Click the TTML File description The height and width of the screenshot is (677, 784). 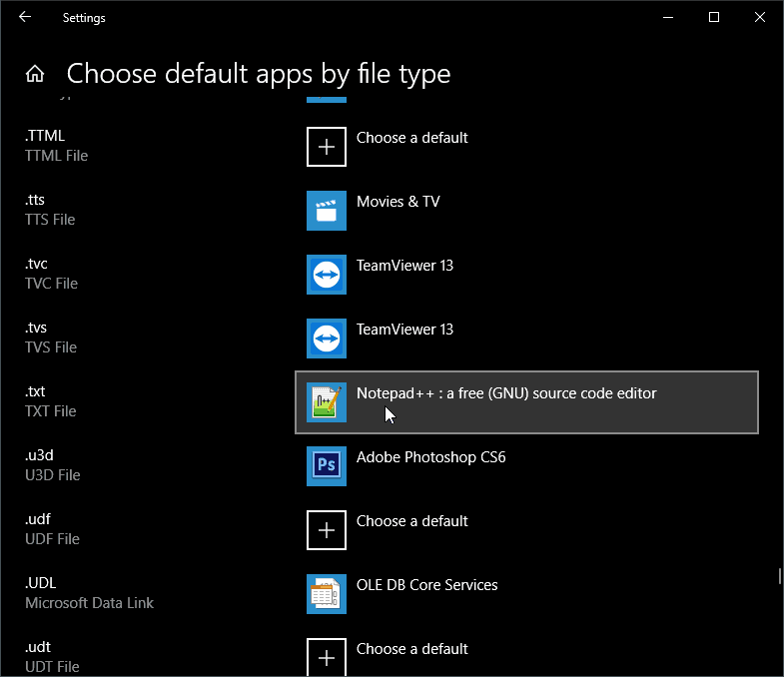(57, 156)
